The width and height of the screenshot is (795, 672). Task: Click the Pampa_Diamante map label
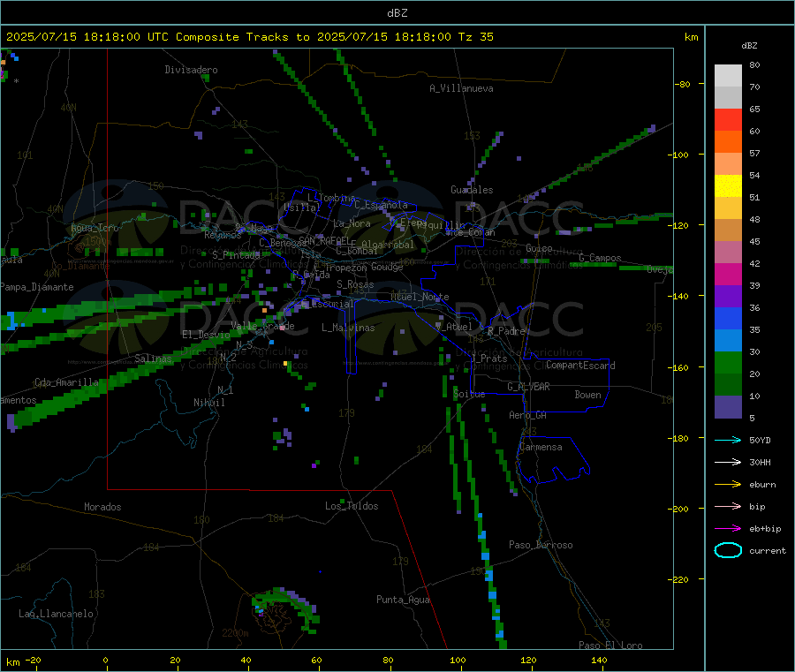tap(37, 287)
